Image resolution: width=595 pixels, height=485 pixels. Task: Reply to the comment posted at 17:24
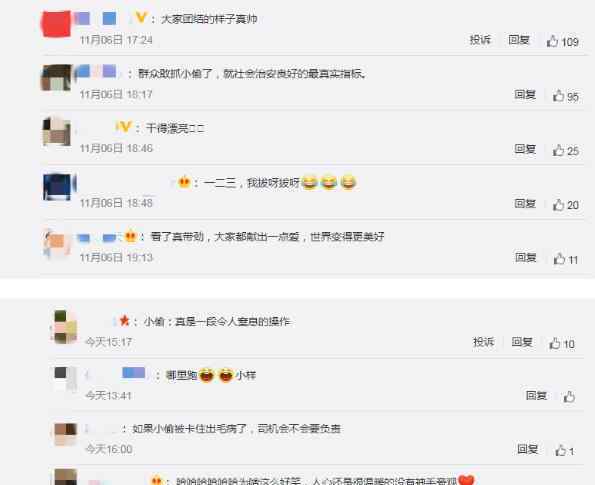point(519,39)
